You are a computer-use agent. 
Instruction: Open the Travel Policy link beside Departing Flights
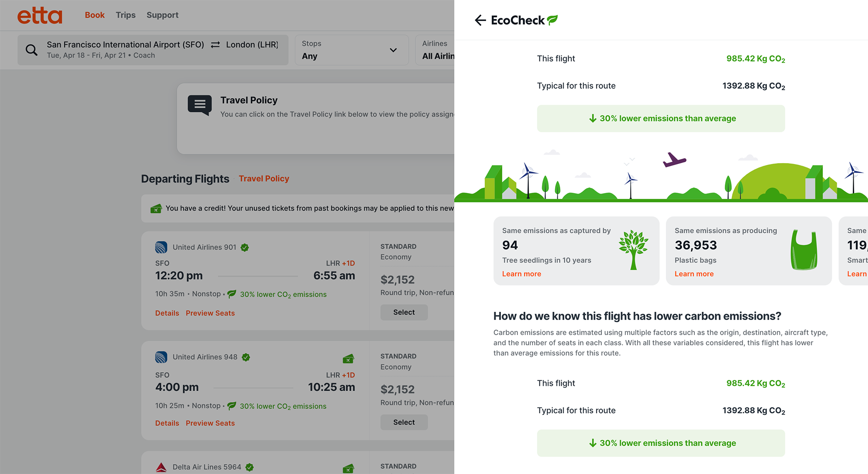[264, 179]
